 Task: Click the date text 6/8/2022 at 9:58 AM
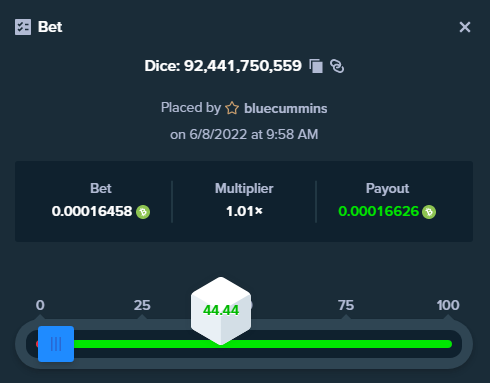click(x=254, y=135)
